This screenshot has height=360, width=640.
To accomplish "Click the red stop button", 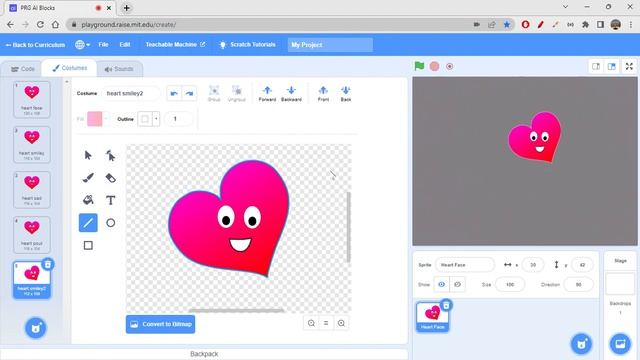I will [x=434, y=66].
